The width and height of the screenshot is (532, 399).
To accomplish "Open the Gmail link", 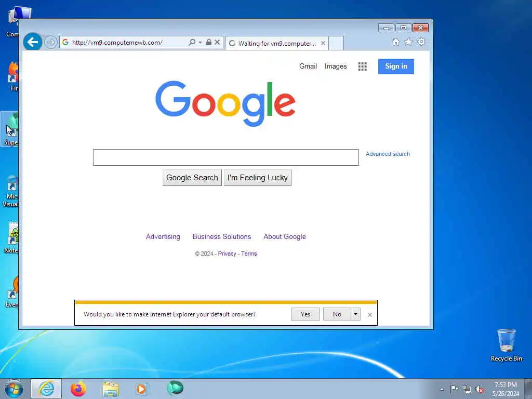I will tap(308, 66).
